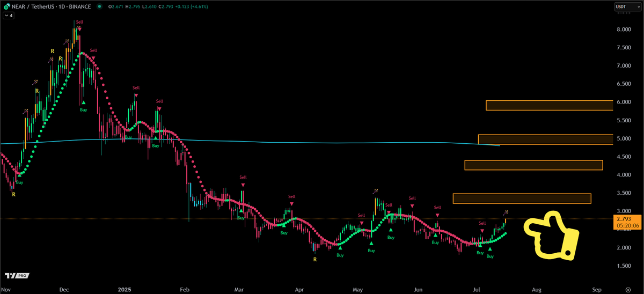Select the orange target box near 4.250
Viewport: 644px width, 294px height.
point(533,165)
